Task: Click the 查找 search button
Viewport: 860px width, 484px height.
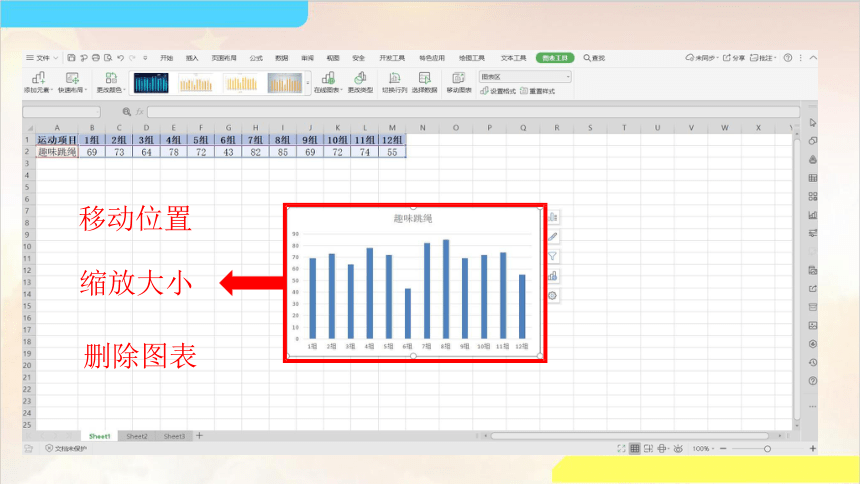Action: point(594,58)
